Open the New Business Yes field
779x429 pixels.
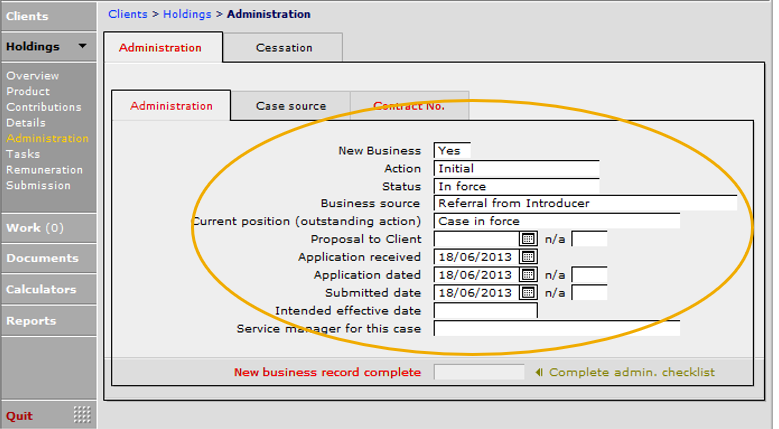pyautogui.click(x=452, y=150)
